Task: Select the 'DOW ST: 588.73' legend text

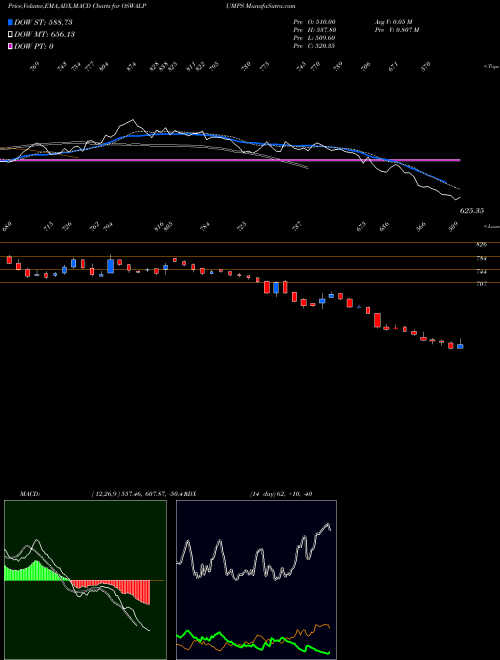Action: pos(43,22)
